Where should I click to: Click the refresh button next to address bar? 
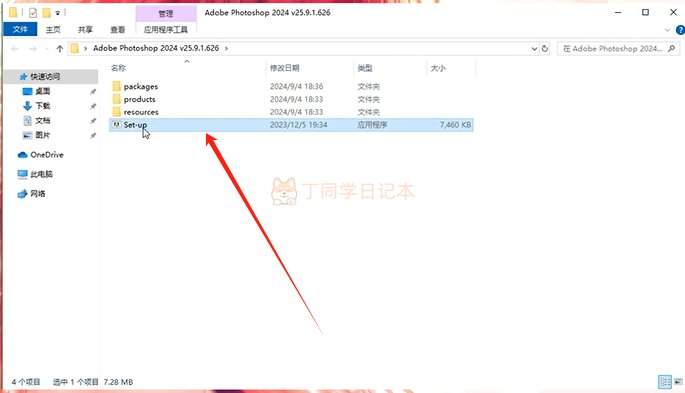[545, 48]
